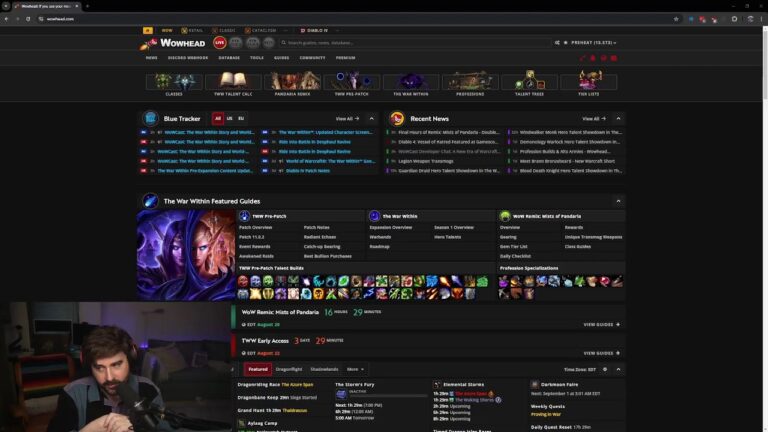Viewport: 768px width, 432px height.
Task: Open the Classes shortcut tile
Action: [174, 83]
